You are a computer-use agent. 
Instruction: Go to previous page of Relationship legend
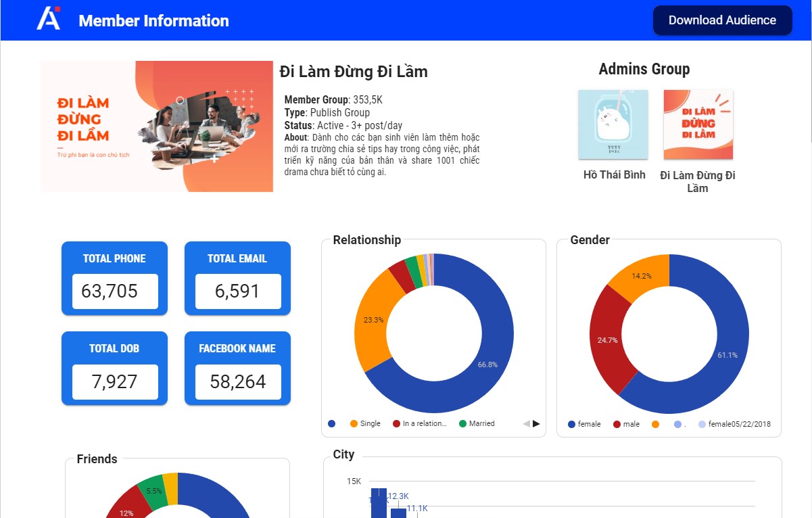point(526,423)
